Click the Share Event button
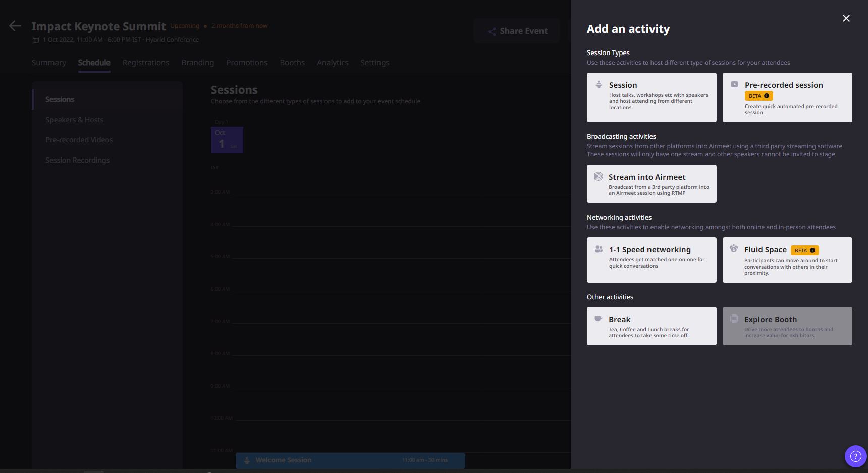The image size is (868, 473). (517, 31)
